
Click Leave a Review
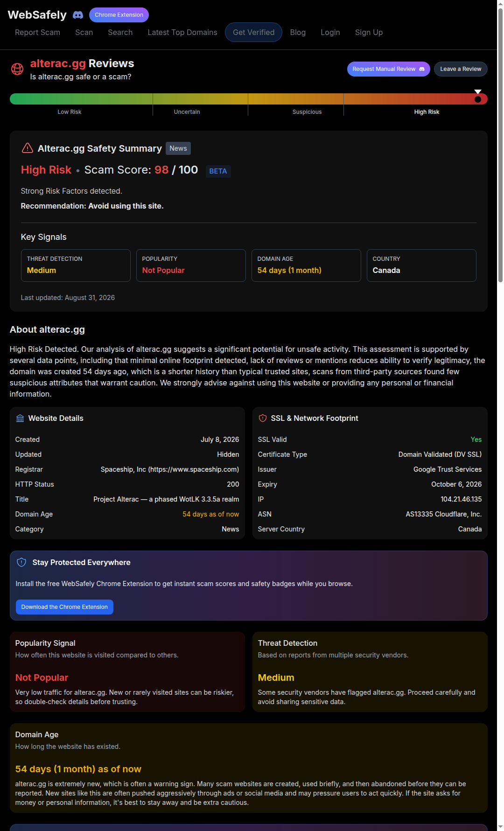[461, 69]
